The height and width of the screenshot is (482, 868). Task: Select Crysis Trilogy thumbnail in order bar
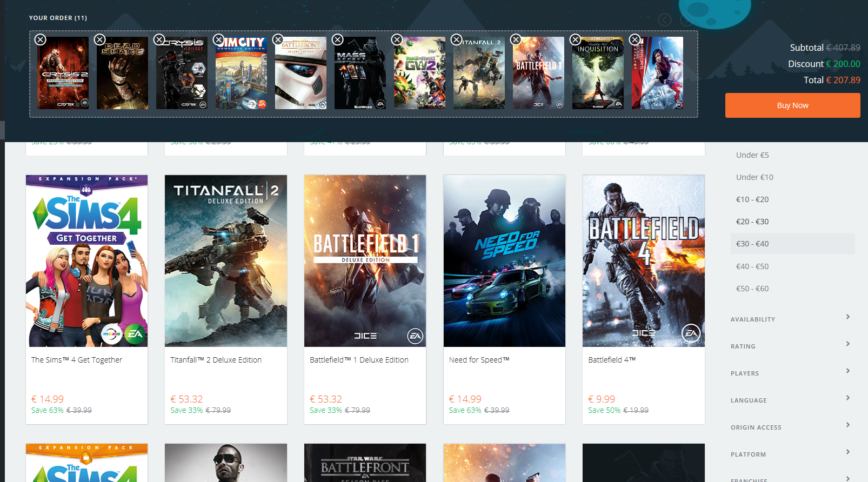(182, 73)
